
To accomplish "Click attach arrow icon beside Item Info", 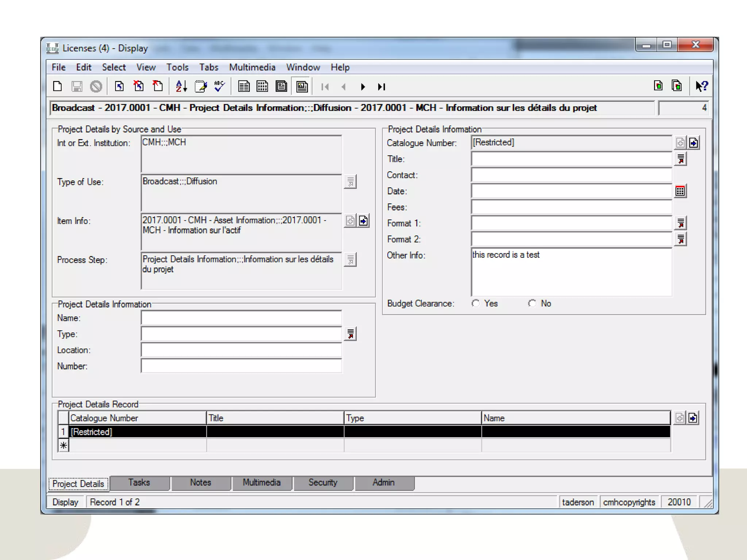I will pyautogui.click(x=363, y=221).
